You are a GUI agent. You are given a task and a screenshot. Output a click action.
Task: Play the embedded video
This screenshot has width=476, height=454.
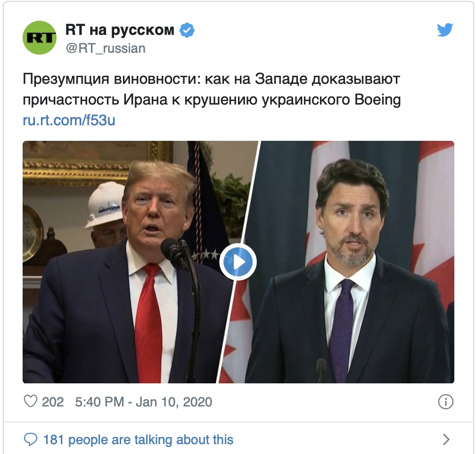click(x=238, y=262)
